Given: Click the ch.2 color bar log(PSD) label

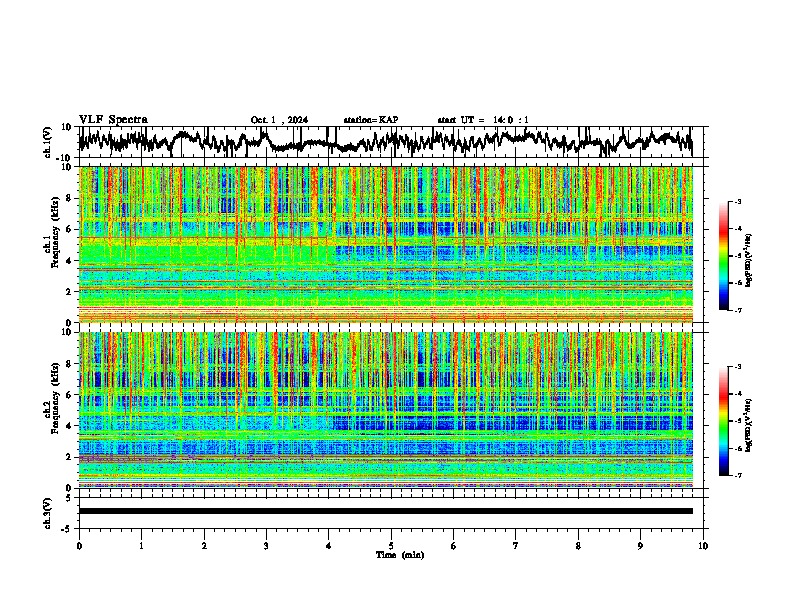Looking at the screenshot, I should [x=749, y=425].
